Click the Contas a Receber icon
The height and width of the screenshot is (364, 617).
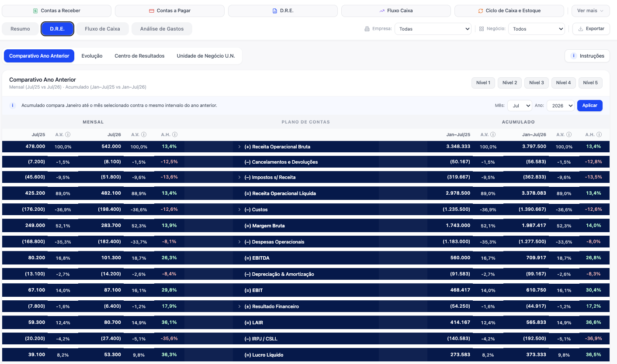35,10
